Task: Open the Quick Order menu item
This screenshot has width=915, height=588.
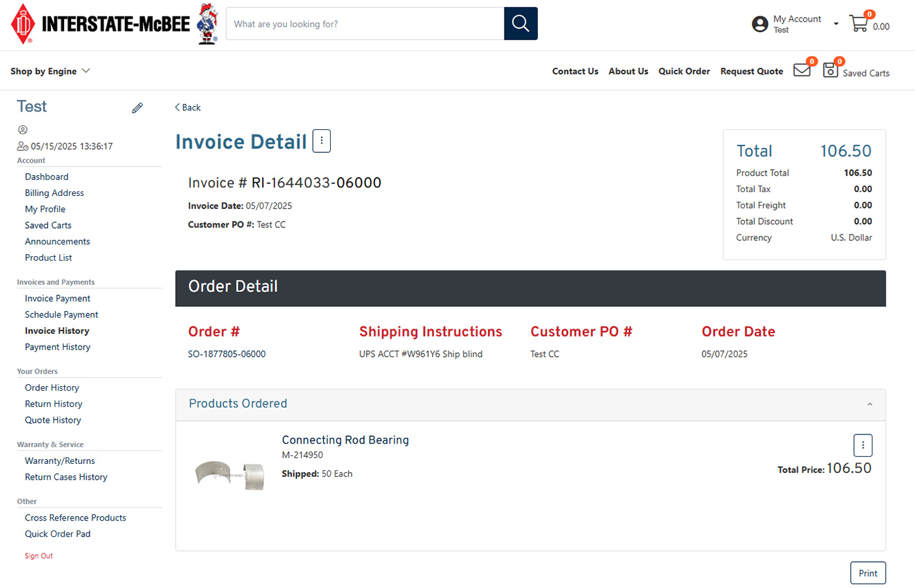Action: tap(684, 71)
